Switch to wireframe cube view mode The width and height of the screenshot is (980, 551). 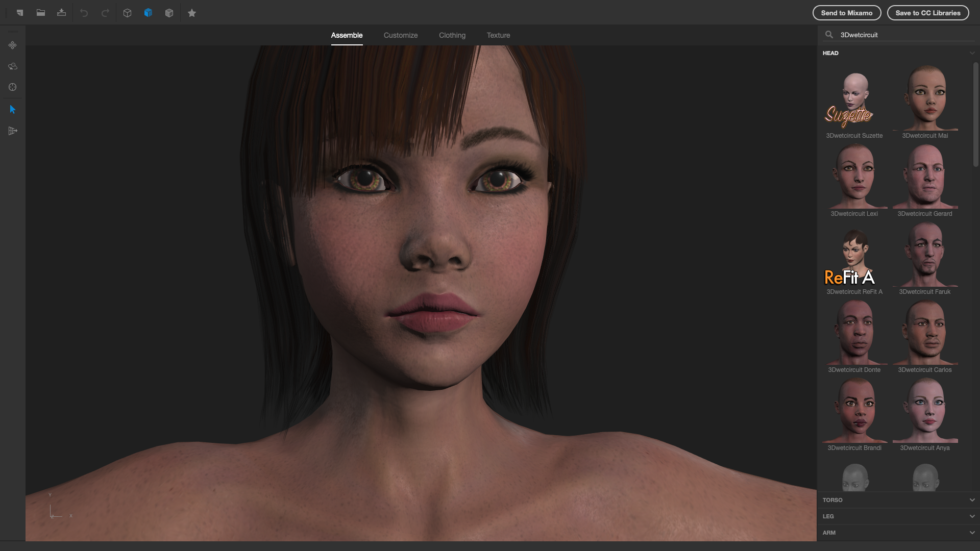(128, 13)
